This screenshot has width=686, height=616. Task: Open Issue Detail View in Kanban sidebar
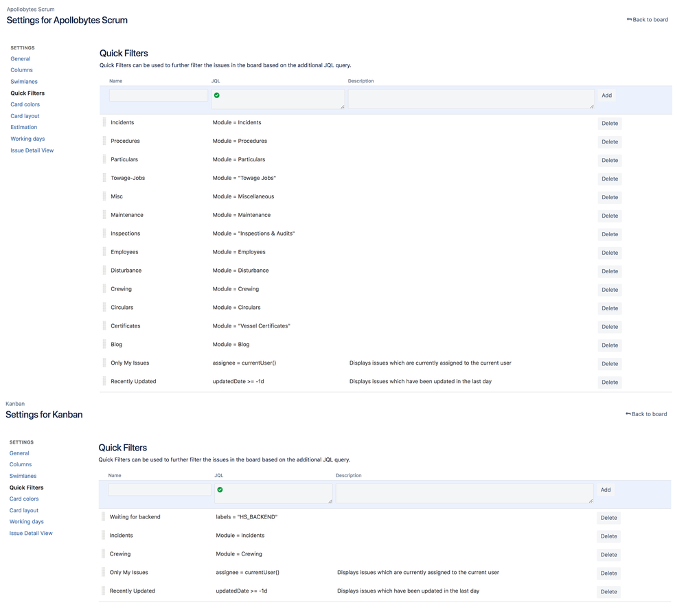[31, 534]
